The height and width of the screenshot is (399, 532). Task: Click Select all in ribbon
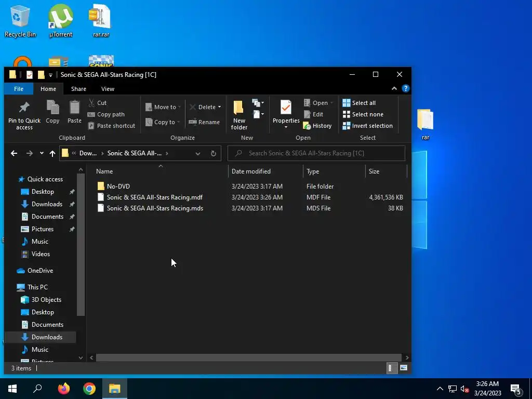tap(359, 103)
